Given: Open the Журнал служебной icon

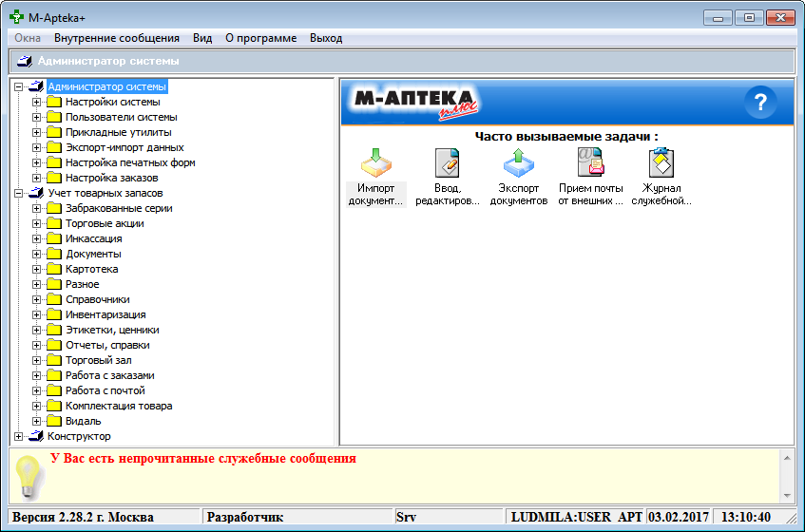Looking at the screenshot, I should (661, 164).
